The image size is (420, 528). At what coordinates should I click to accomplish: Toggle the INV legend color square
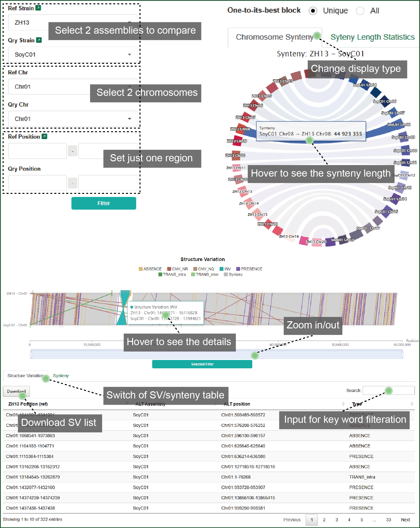click(x=221, y=269)
